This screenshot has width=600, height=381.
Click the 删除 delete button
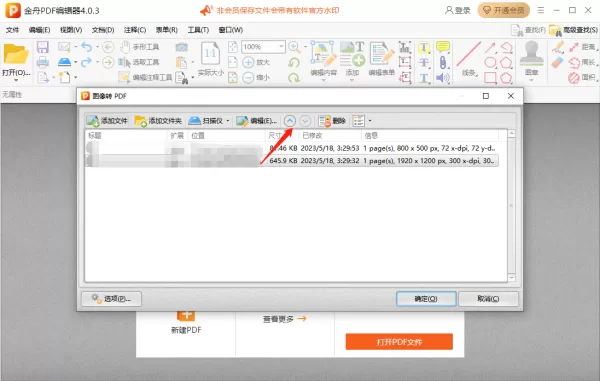[332, 121]
